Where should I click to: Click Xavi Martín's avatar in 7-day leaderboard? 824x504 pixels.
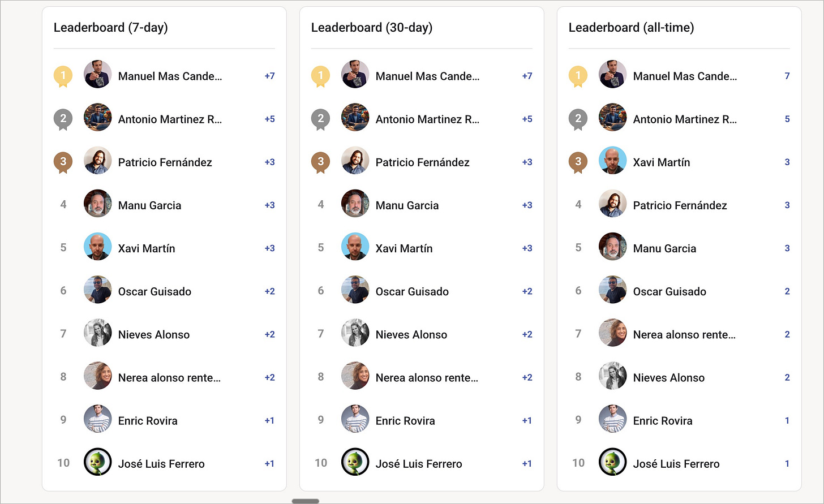[97, 248]
